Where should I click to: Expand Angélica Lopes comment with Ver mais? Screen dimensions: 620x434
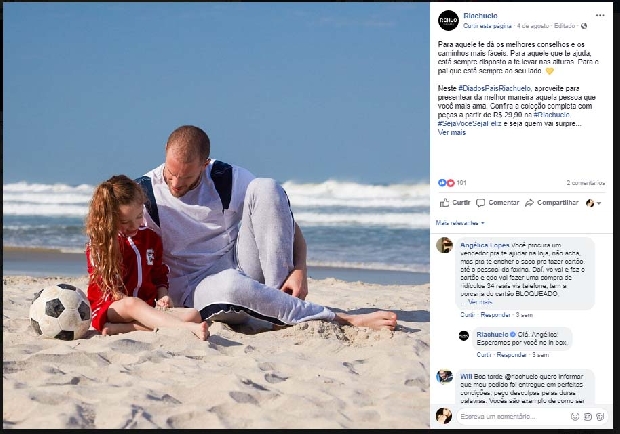coord(480,302)
